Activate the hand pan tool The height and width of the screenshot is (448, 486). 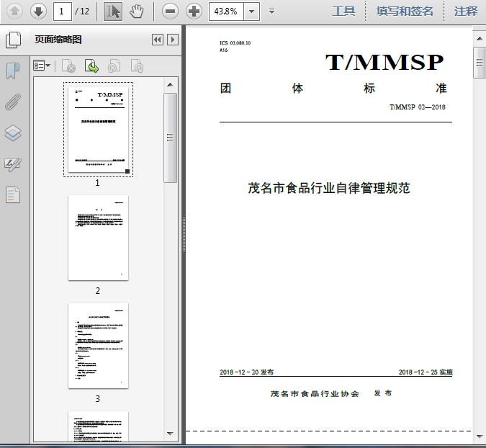point(136,12)
